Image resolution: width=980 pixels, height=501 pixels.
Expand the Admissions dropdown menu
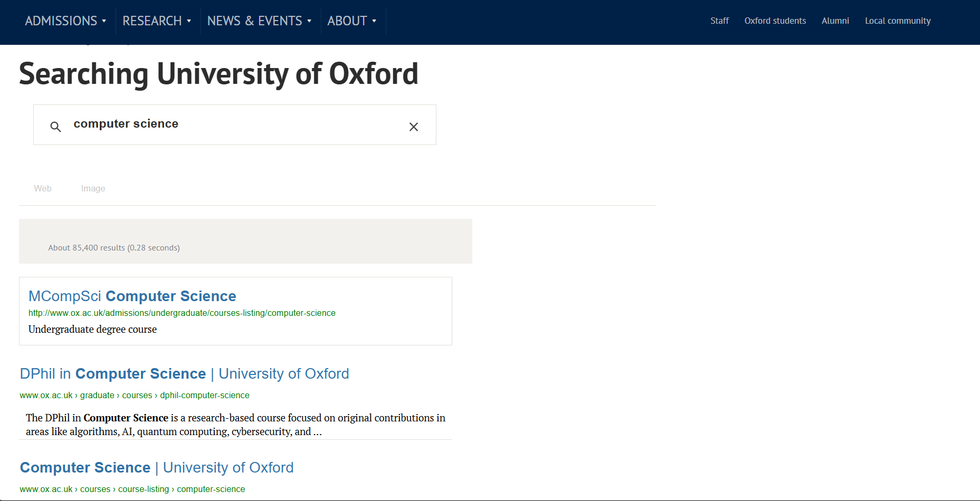[65, 21]
